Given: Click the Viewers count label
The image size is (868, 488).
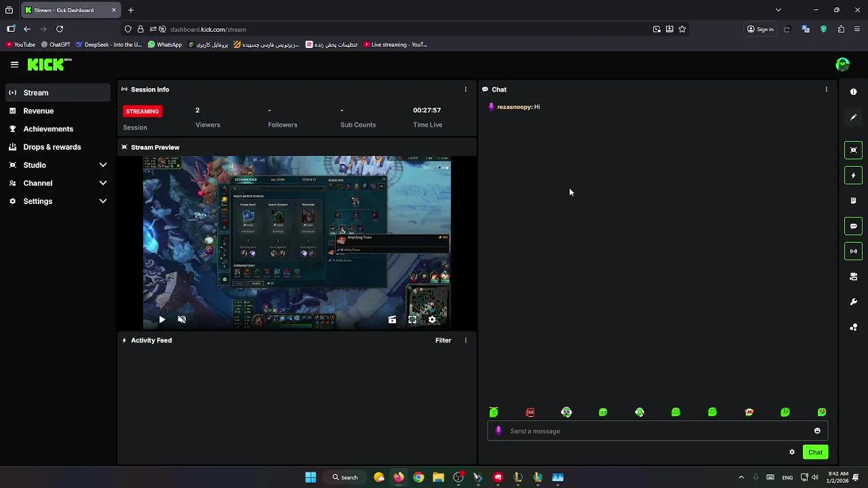Looking at the screenshot, I should point(208,125).
